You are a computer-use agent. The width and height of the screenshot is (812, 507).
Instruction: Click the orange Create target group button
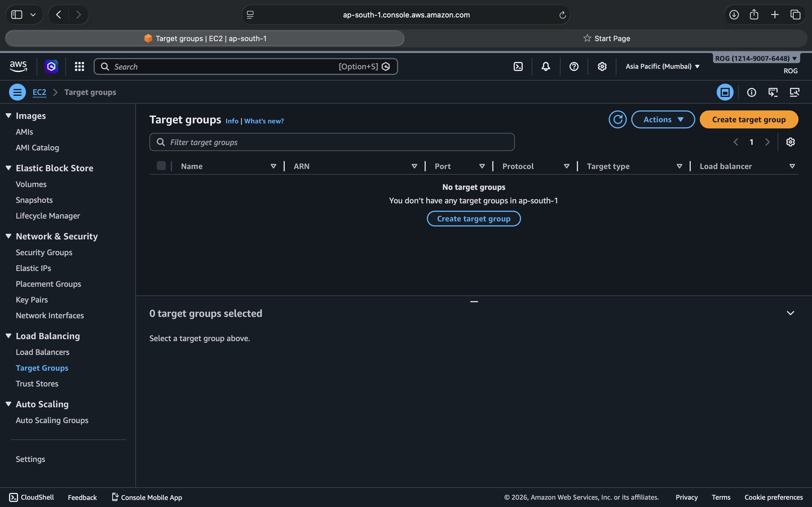tap(749, 119)
